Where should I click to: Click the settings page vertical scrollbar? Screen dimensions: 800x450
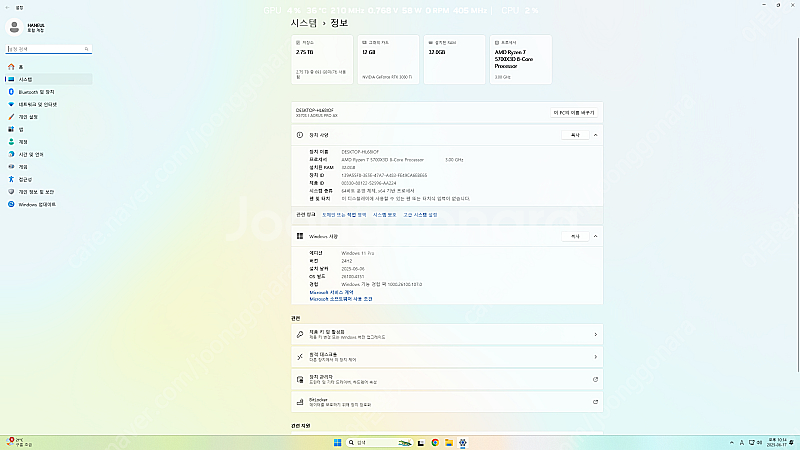click(798, 204)
